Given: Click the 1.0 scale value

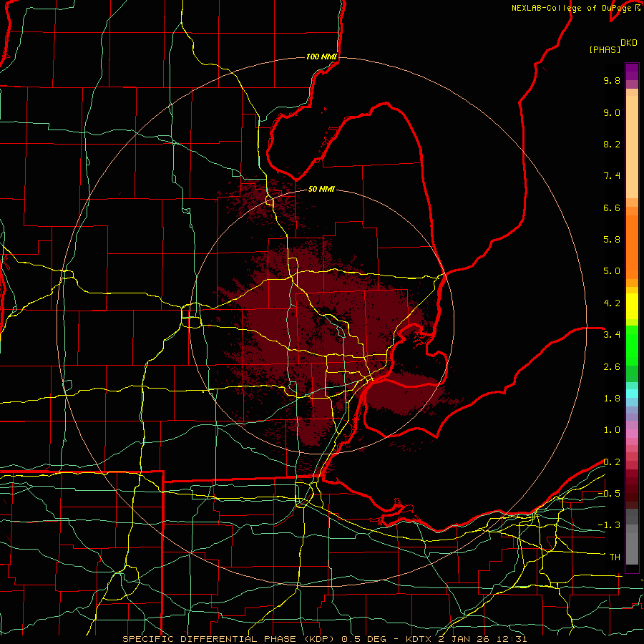Looking at the screenshot, I should click(612, 430).
